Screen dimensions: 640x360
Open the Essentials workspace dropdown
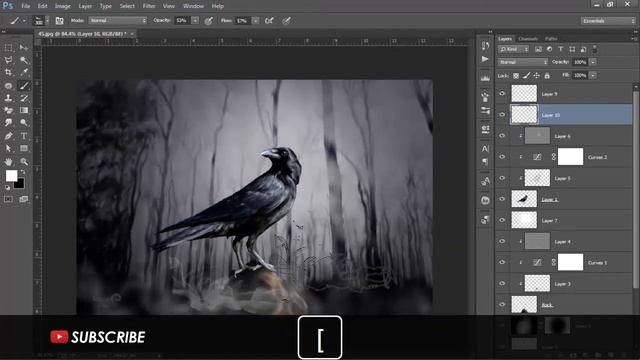pyautogui.click(x=608, y=21)
